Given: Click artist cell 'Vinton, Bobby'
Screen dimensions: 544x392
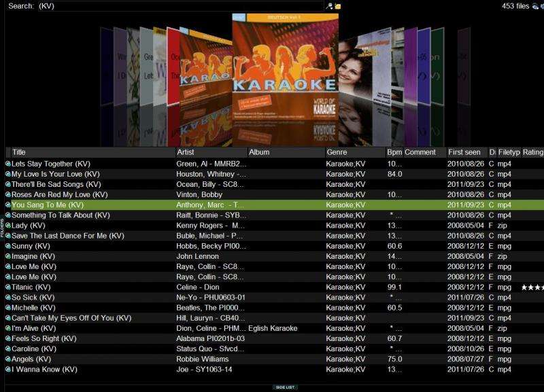Looking at the screenshot, I should pos(199,195).
